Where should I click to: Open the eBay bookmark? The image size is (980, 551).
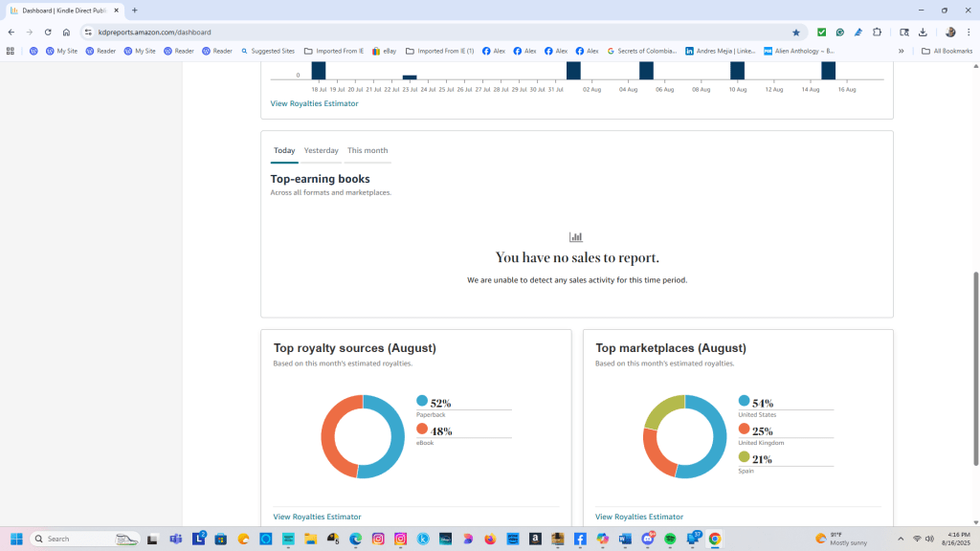pos(384,51)
